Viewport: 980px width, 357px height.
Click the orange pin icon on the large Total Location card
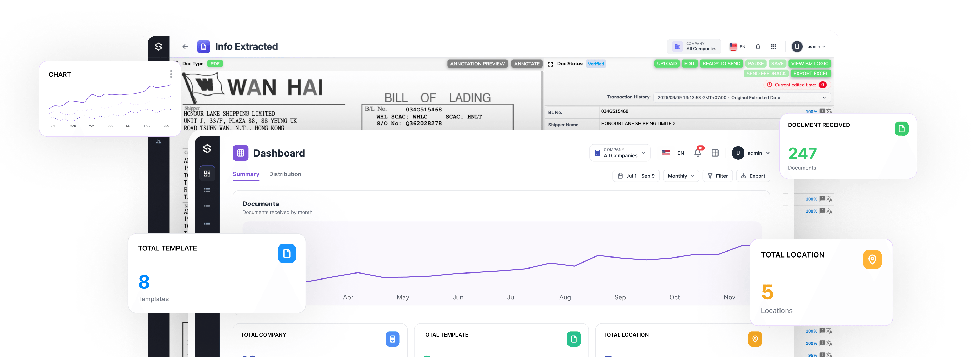click(x=872, y=260)
